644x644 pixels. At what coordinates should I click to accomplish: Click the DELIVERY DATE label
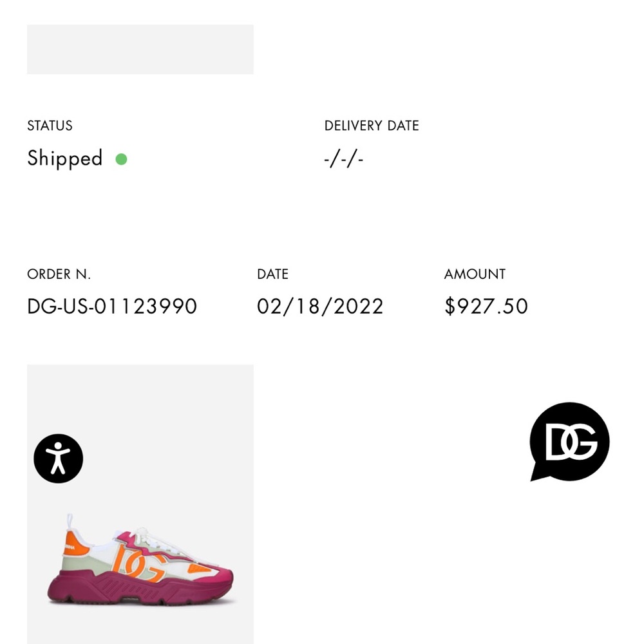pyautogui.click(x=372, y=126)
